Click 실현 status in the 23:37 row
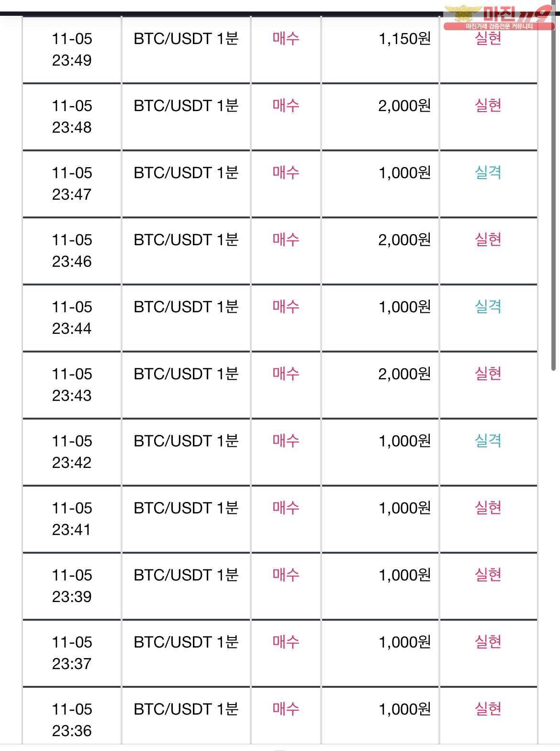Viewport: 560px width, 751px height. tap(488, 642)
